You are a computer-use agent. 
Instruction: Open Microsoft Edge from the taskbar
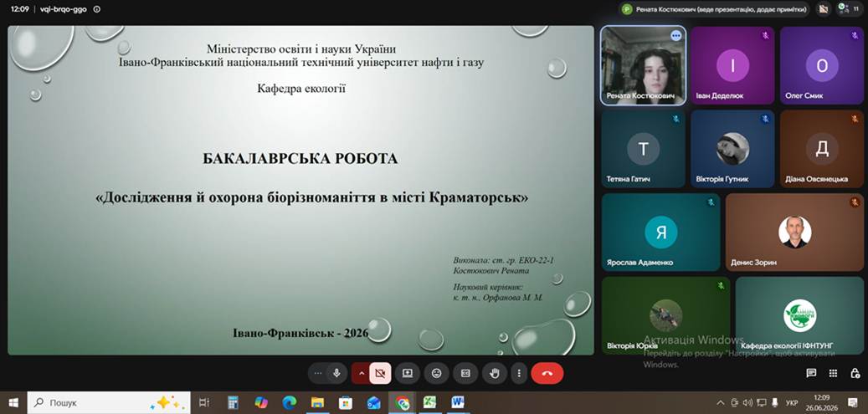tap(290, 403)
